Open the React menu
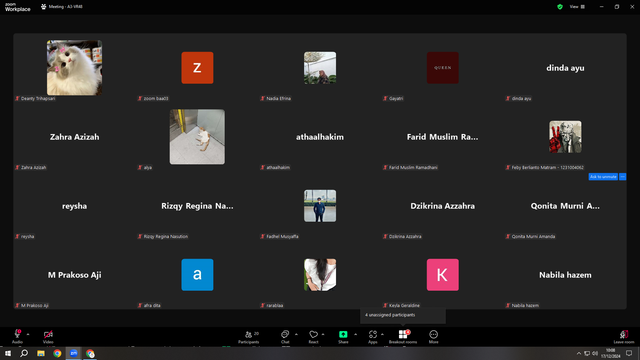This screenshot has height=360, width=640. point(313,336)
